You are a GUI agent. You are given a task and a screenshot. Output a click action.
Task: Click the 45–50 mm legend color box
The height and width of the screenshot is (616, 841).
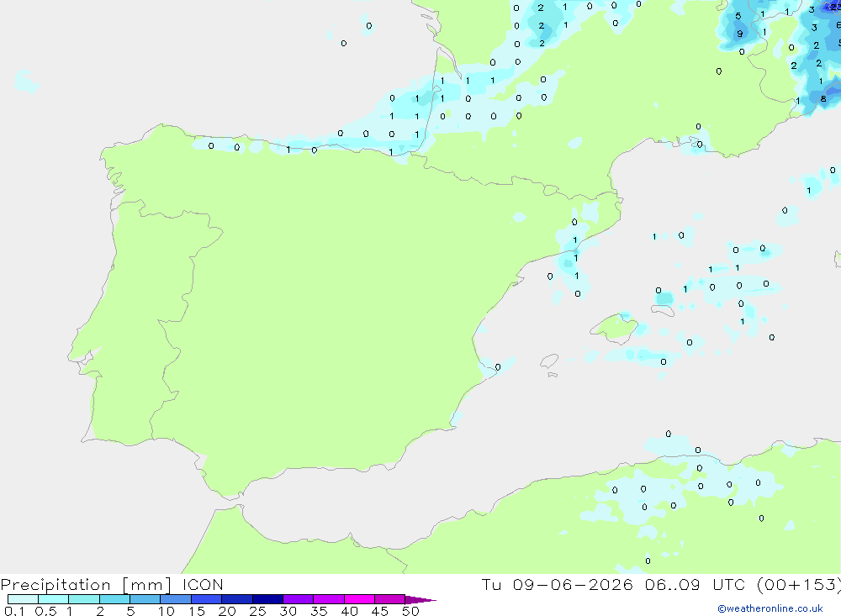coord(389,599)
